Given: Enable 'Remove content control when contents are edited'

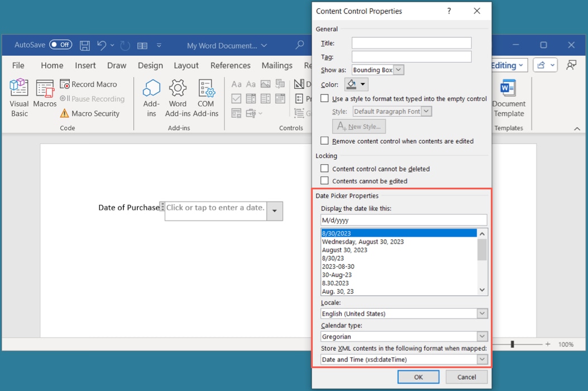Looking at the screenshot, I should click(x=324, y=140).
